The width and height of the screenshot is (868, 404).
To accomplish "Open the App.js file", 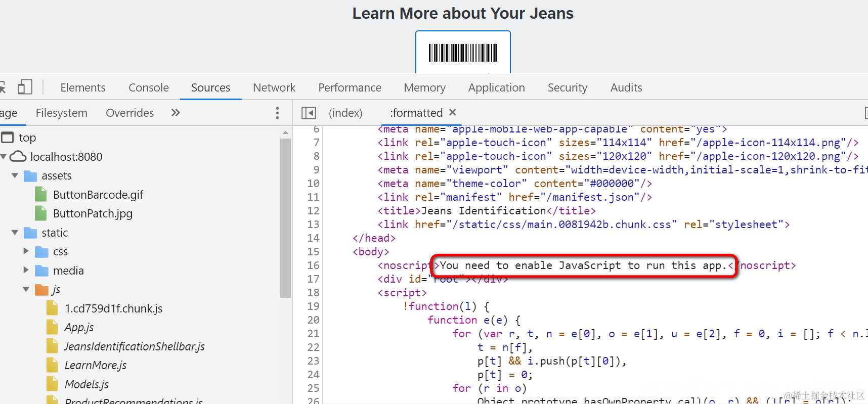I will coord(79,328).
